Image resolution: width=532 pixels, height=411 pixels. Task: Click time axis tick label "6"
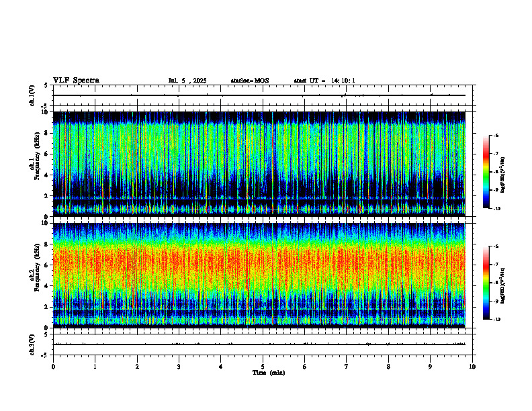point(305,367)
